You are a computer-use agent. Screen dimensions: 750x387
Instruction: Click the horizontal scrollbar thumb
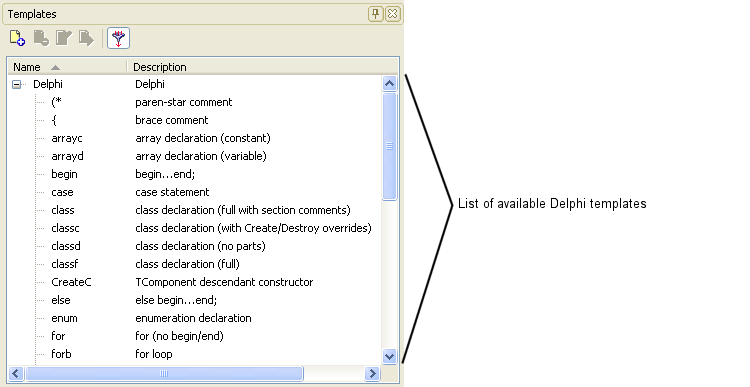click(164, 373)
